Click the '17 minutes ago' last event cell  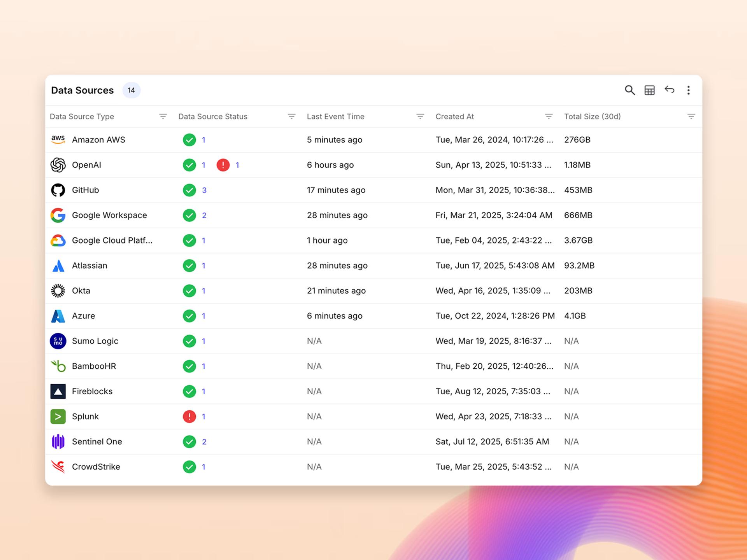click(x=336, y=190)
